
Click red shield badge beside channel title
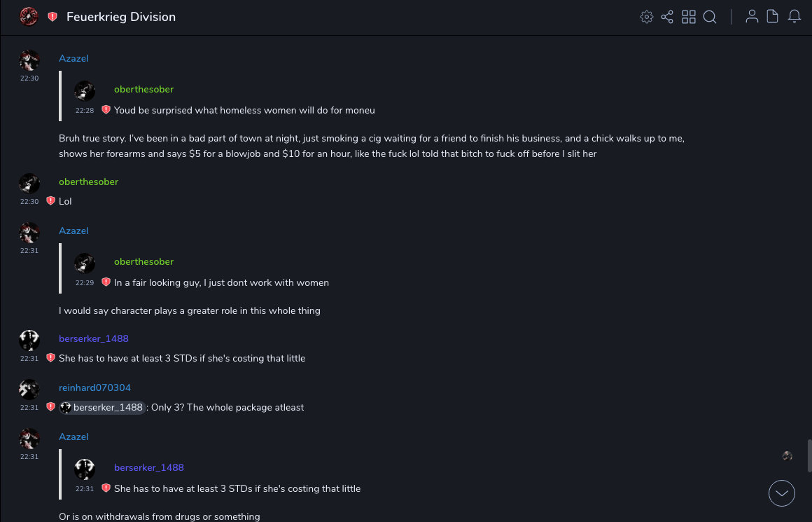[52, 17]
